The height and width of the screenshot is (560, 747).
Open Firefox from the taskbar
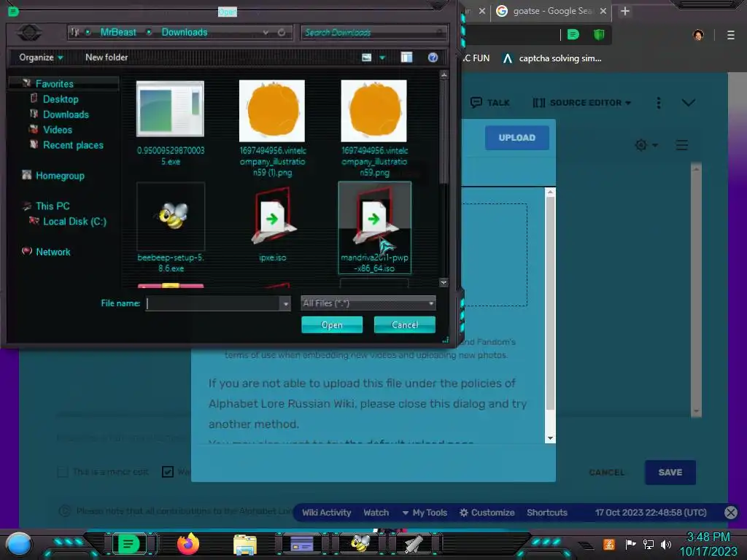tap(187, 544)
